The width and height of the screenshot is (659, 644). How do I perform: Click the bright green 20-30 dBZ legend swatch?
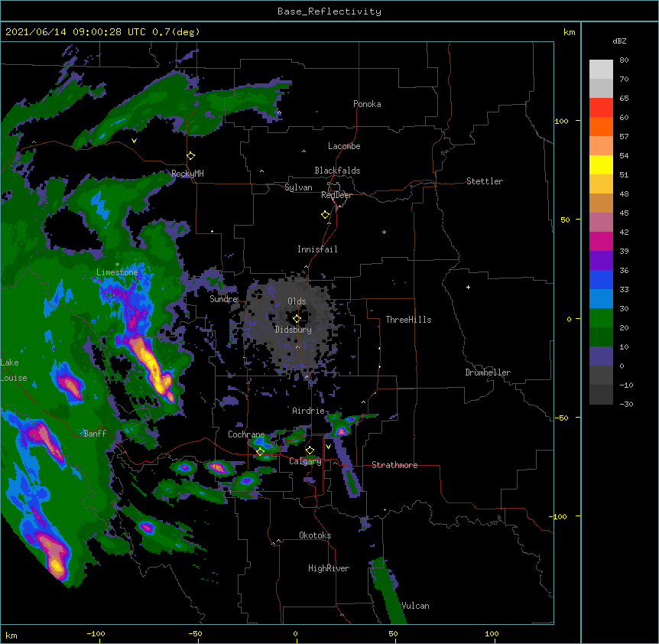(x=601, y=318)
